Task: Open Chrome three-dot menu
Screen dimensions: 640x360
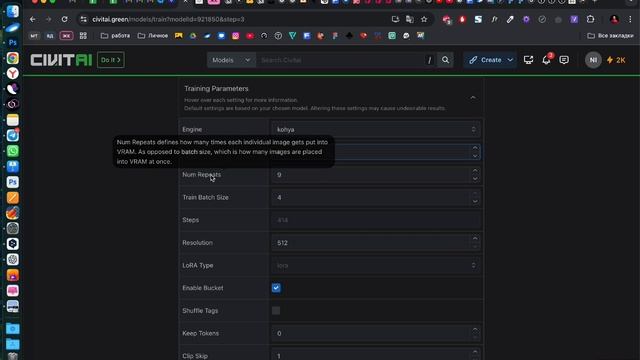Action: coord(630,19)
